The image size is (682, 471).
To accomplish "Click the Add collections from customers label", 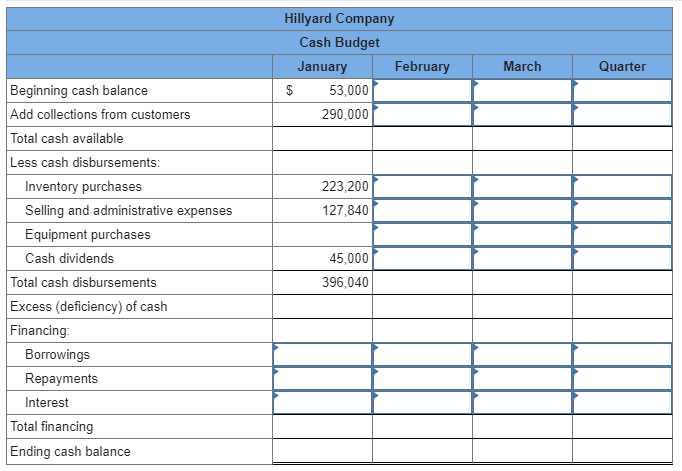I will click(100, 114).
